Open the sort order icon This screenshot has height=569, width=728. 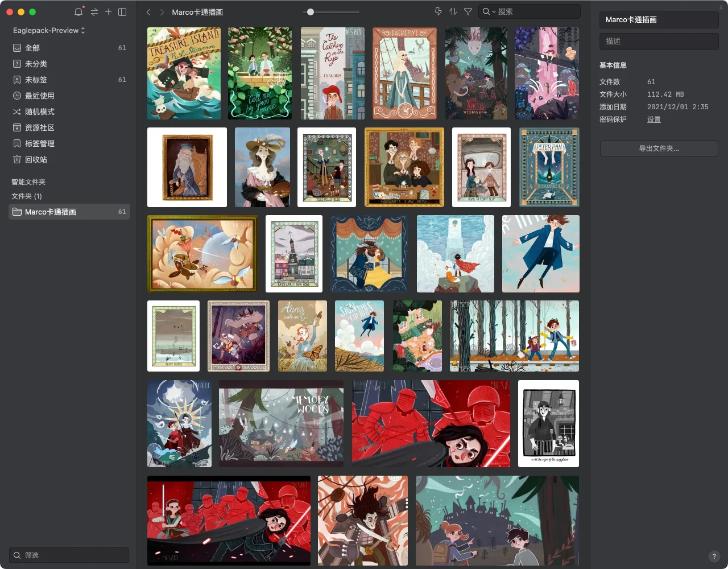click(453, 11)
